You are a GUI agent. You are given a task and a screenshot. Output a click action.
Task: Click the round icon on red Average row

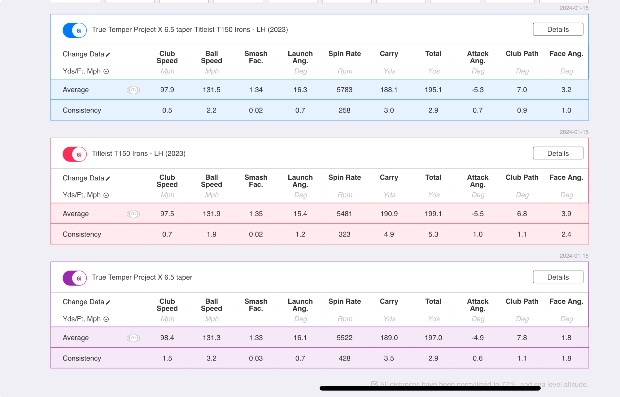pyautogui.click(x=133, y=214)
